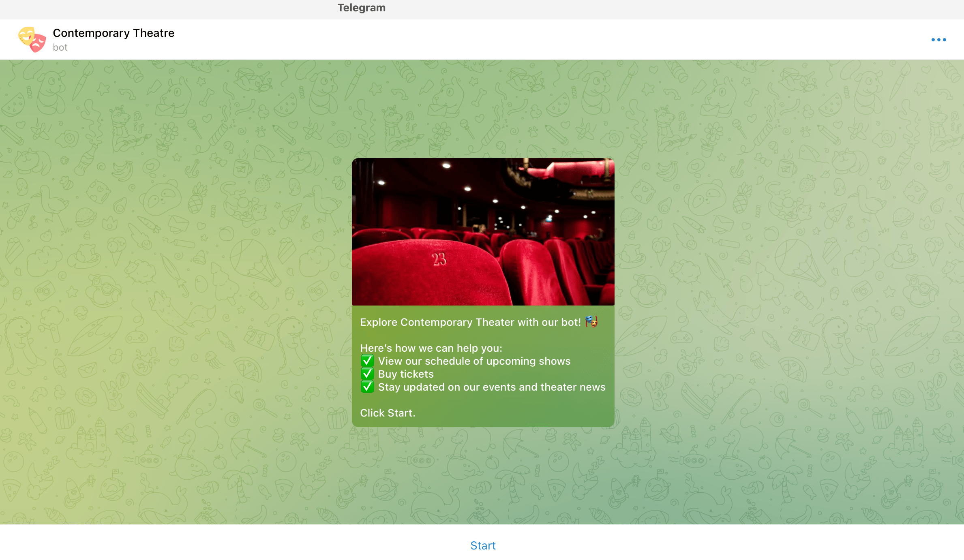Click the number 23 on the seat
The image size is (964, 560).
pyautogui.click(x=439, y=259)
